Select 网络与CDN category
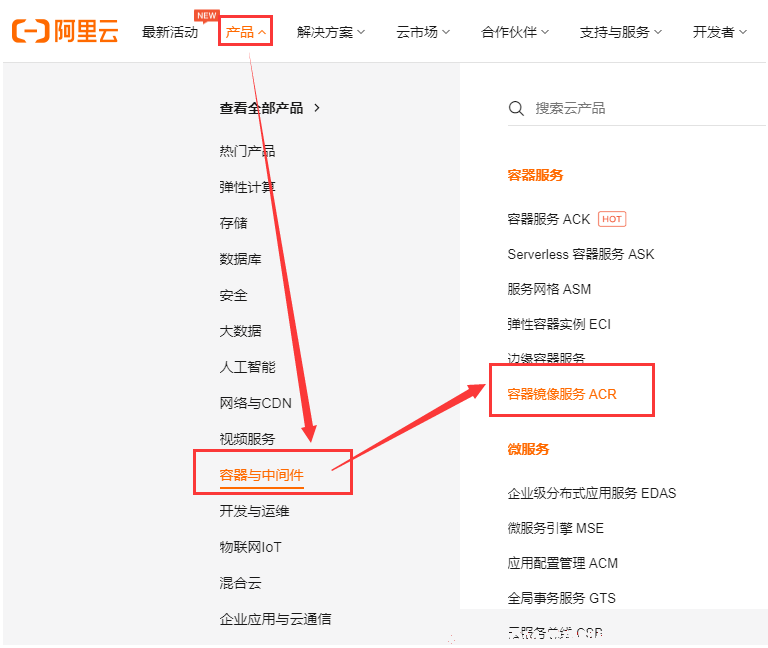The width and height of the screenshot is (768, 648). [x=255, y=403]
